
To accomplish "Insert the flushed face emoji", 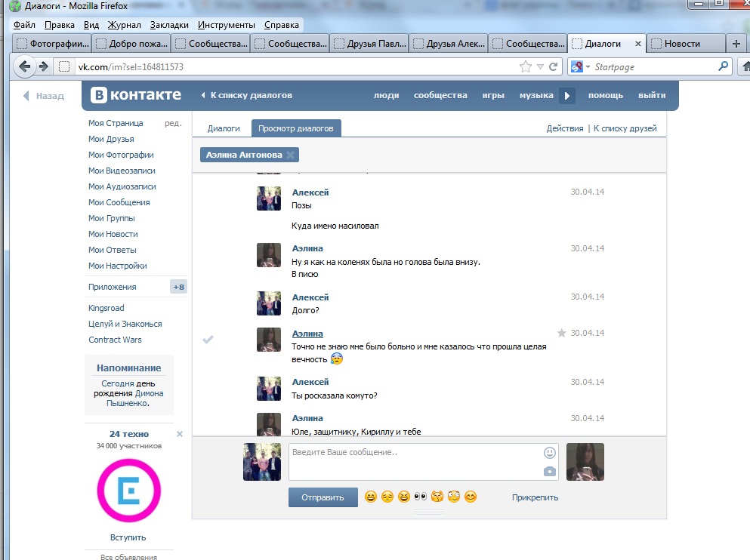I will [454, 497].
